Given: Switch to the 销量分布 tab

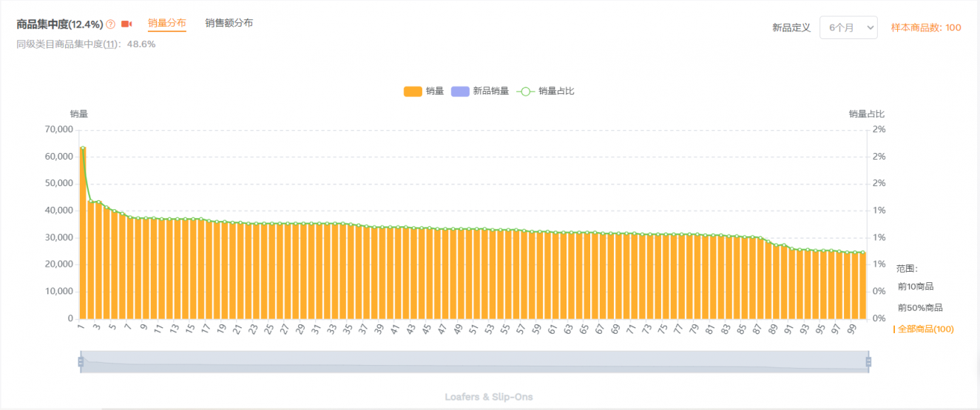Looking at the screenshot, I should 167,24.
